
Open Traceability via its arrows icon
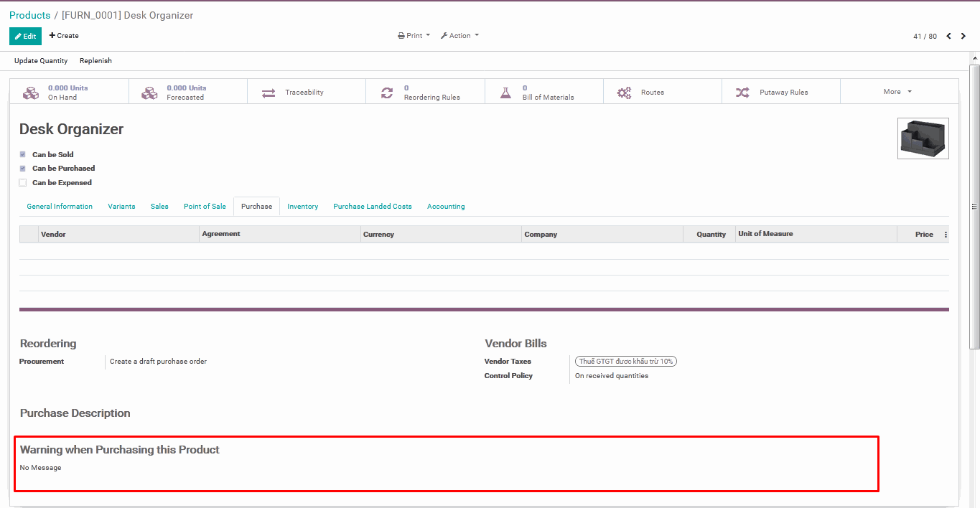pyautogui.click(x=269, y=93)
